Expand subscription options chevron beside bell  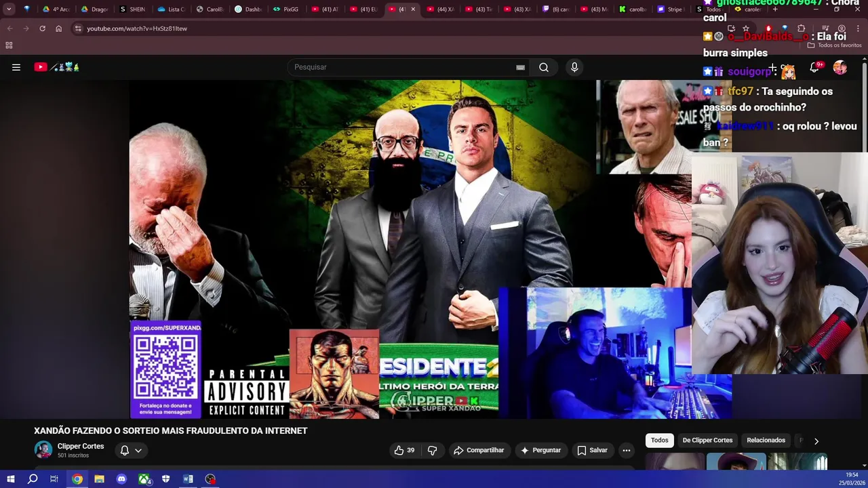pyautogui.click(x=138, y=450)
